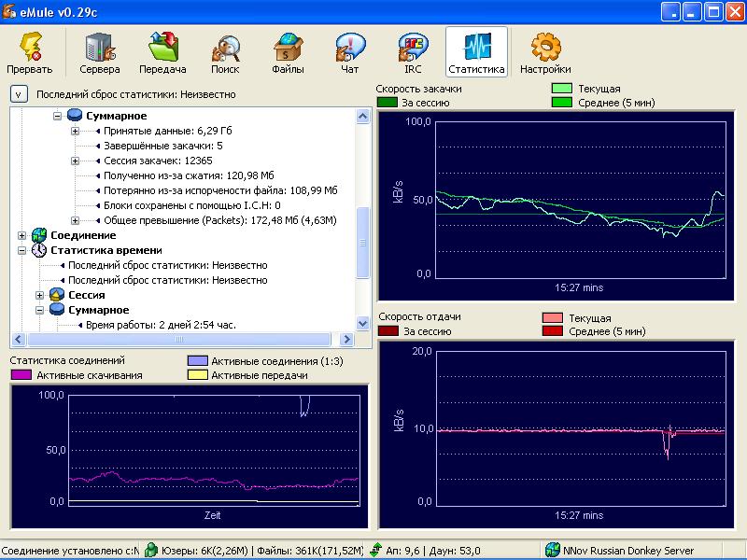747x560 pixels.
Task: Click the Сессия tree icon
Action: click(x=57, y=295)
